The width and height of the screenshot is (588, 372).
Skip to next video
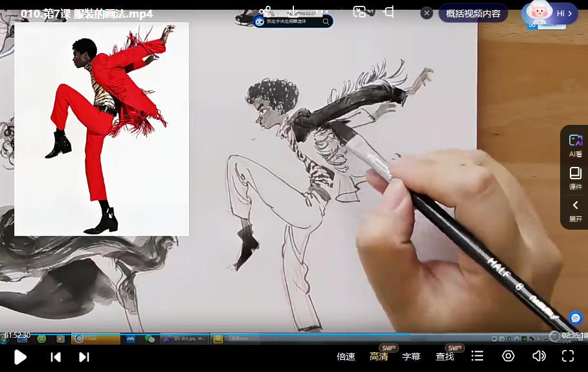click(x=84, y=356)
